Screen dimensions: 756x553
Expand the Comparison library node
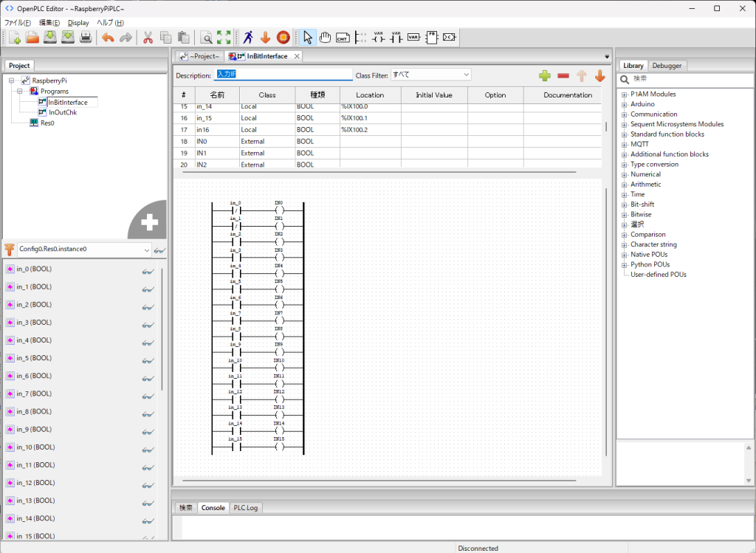(x=625, y=235)
